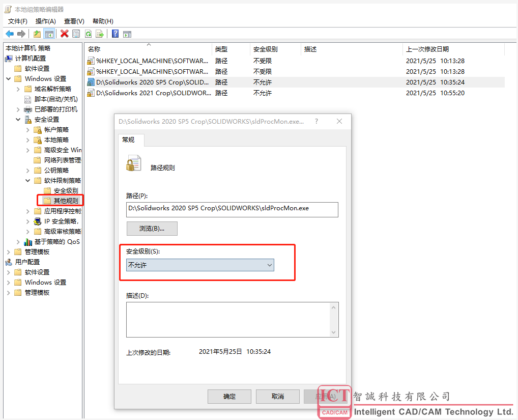Sort by the 上一次修改日期 column header
This screenshot has height=420, width=518.
tap(454, 49)
